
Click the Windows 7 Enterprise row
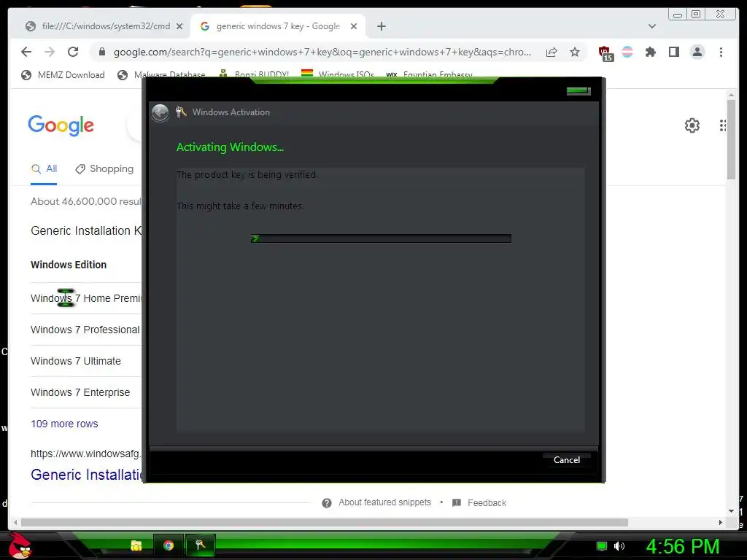pos(86,392)
